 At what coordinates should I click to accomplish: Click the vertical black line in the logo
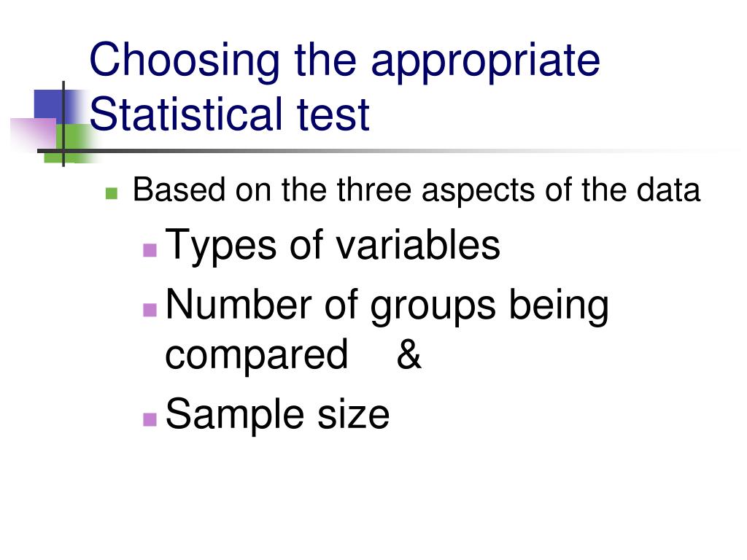tap(63, 124)
